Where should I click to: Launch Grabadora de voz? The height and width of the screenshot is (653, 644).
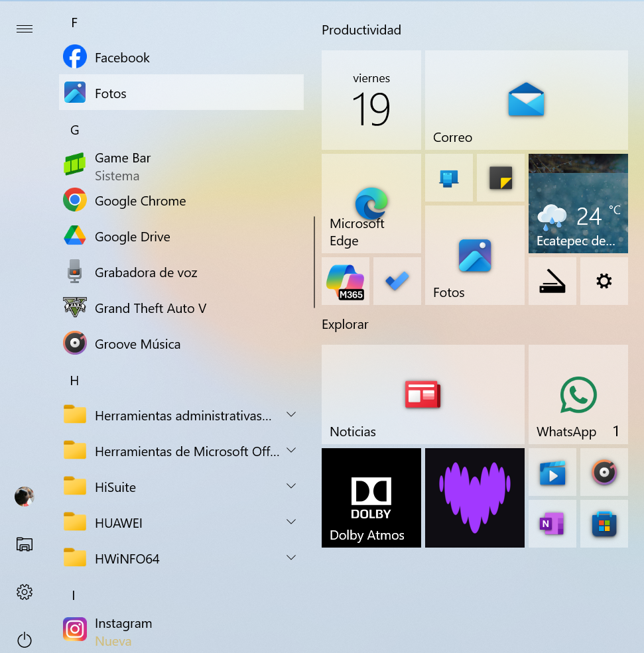[x=181, y=272]
